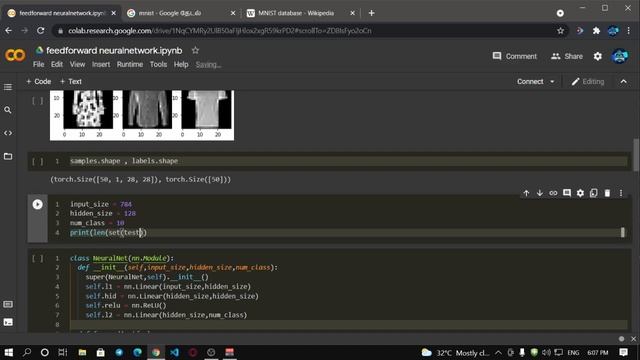The image size is (640, 360).
Task: Click the torch.Size output text
Action: tap(140, 180)
